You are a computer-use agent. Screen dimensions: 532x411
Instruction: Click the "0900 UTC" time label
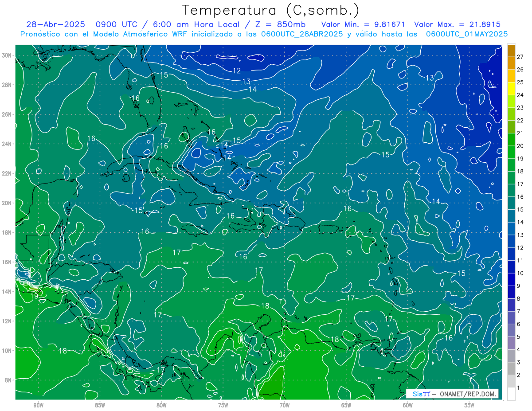(116, 24)
